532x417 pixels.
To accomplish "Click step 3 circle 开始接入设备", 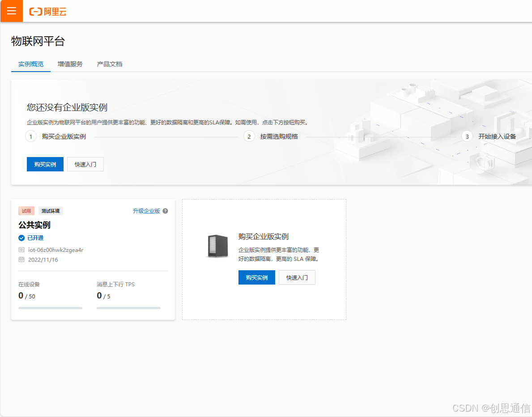I will pos(467,136).
